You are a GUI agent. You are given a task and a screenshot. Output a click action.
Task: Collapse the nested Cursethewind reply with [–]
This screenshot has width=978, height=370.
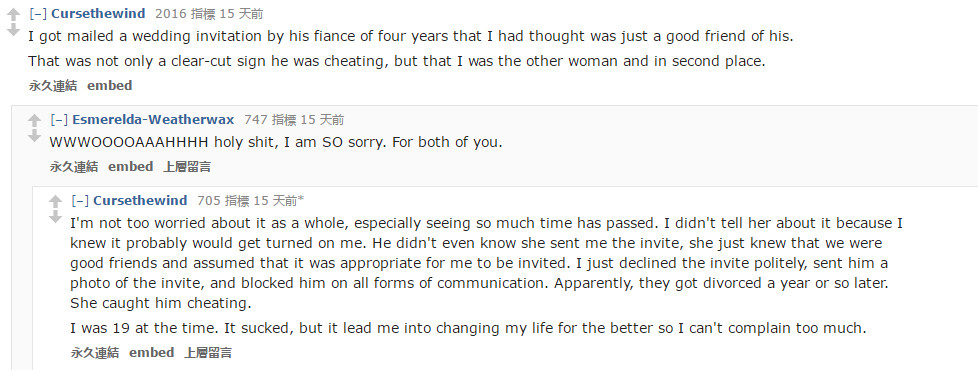click(80, 200)
